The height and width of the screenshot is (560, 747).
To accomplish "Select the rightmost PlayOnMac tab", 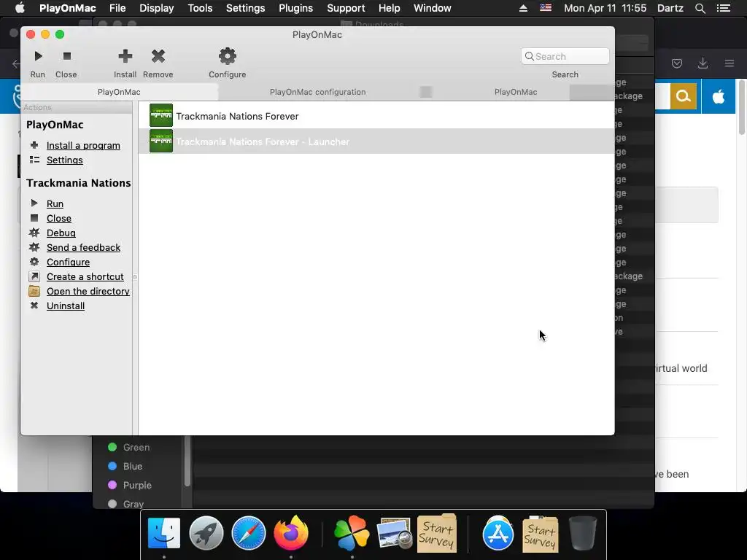I will pos(516,92).
